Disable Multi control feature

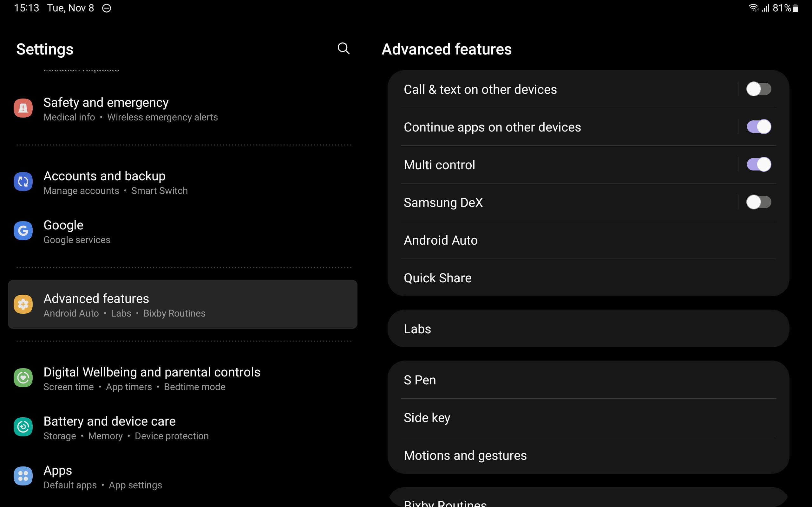(x=758, y=164)
